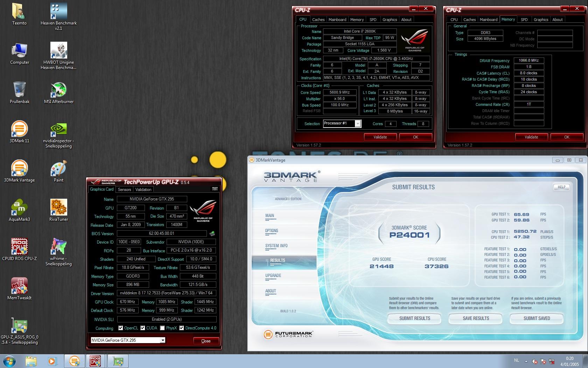Open SPD tab in right CPU-Z window
The height and width of the screenshot is (368, 588).
(x=524, y=20)
